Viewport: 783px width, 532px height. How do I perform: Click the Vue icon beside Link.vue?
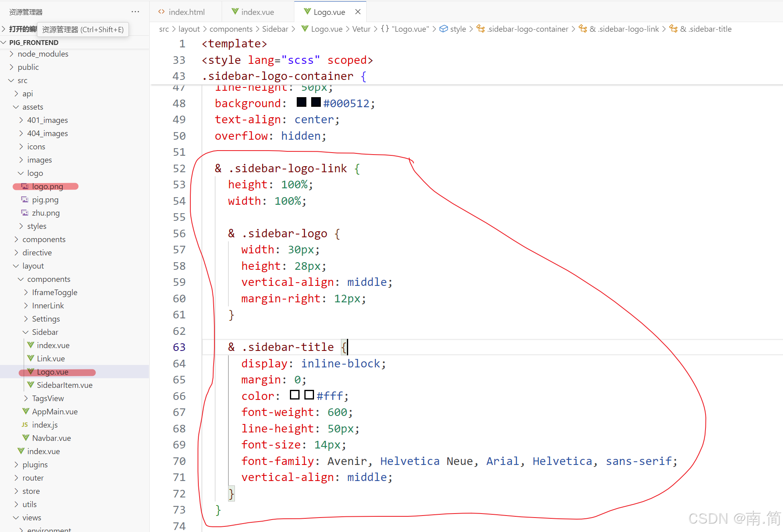pos(31,358)
